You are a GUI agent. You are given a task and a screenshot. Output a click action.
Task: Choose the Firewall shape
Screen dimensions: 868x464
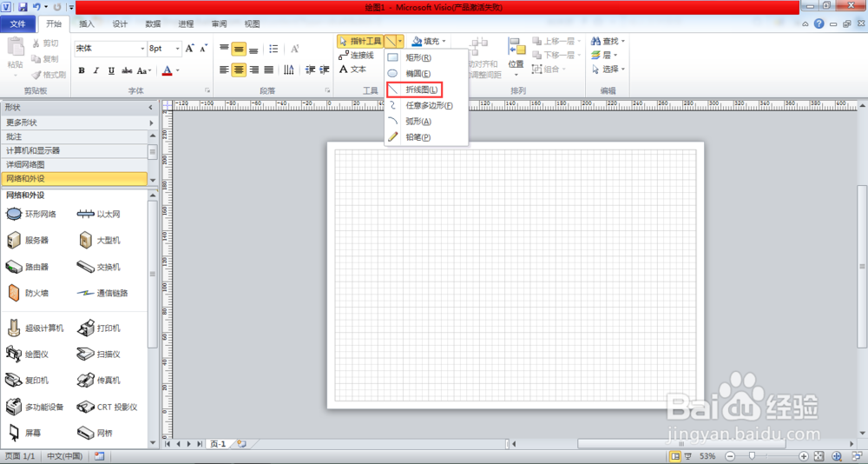click(x=28, y=293)
